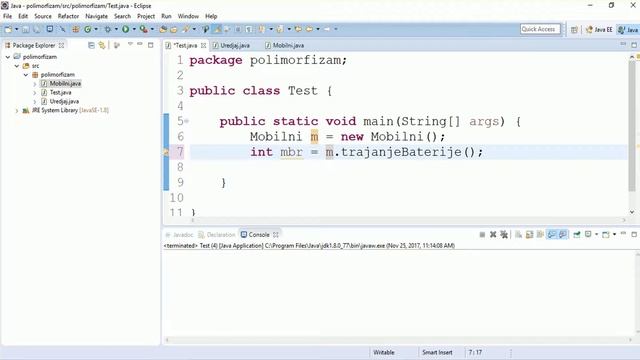Click the warning marker on line 7
This screenshot has height=360, width=640.
166,152
